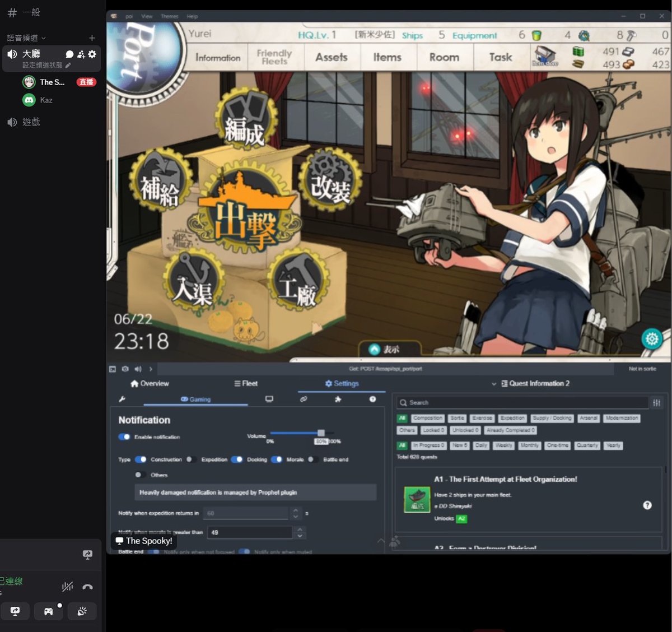Toggle Construction notification switch
This screenshot has width=672, height=632.
click(141, 459)
